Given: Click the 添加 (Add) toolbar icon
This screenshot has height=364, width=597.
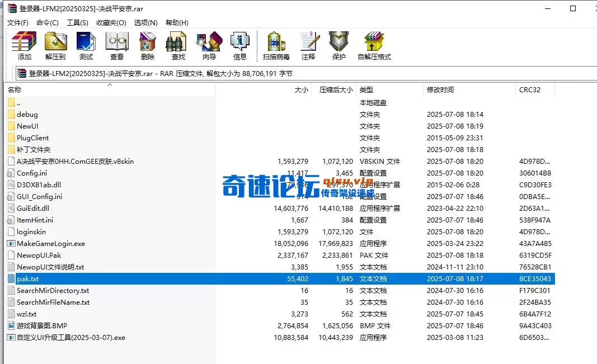Looking at the screenshot, I should click(x=23, y=45).
